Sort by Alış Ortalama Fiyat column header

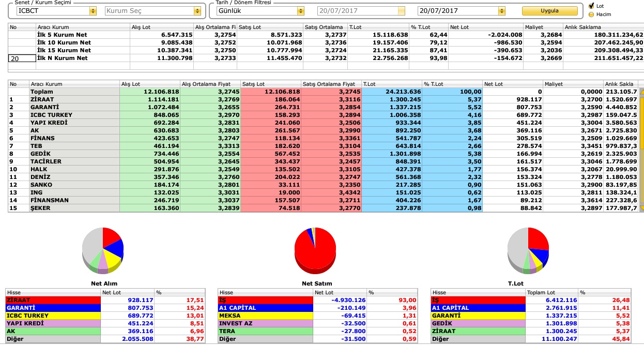point(210,84)
